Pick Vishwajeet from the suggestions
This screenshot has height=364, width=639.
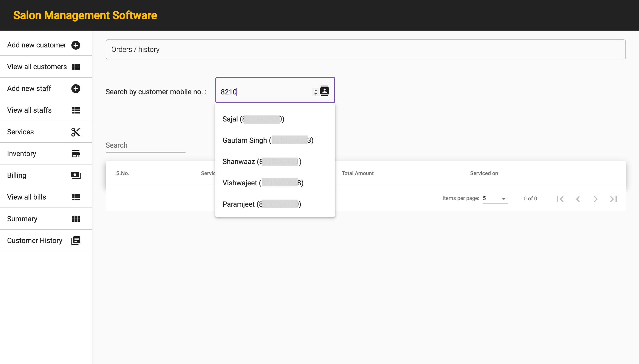point(263,183)
